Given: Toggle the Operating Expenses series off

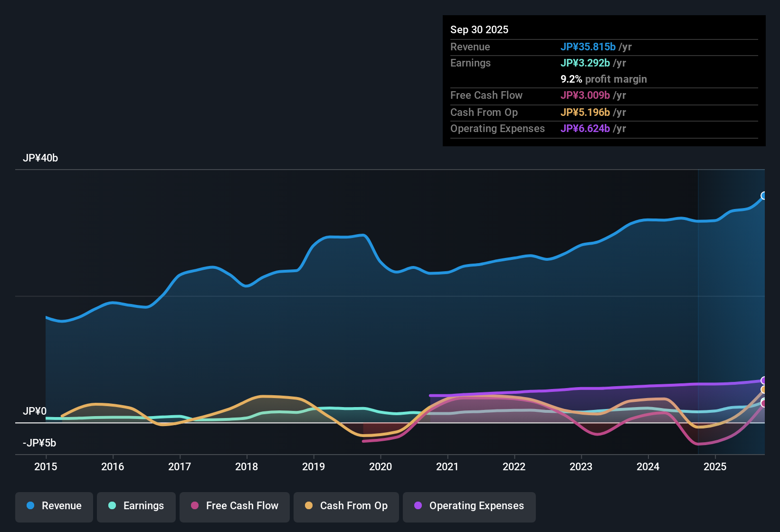Looking at the screenshot, I should tap(469, 506).
